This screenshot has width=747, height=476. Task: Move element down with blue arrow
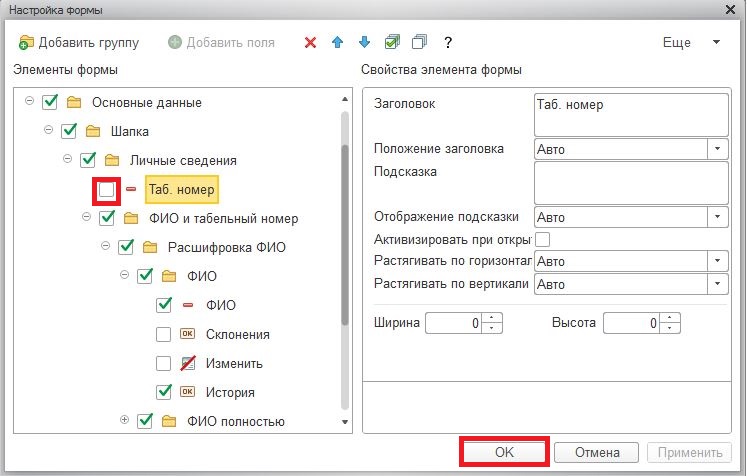point(364,42)
